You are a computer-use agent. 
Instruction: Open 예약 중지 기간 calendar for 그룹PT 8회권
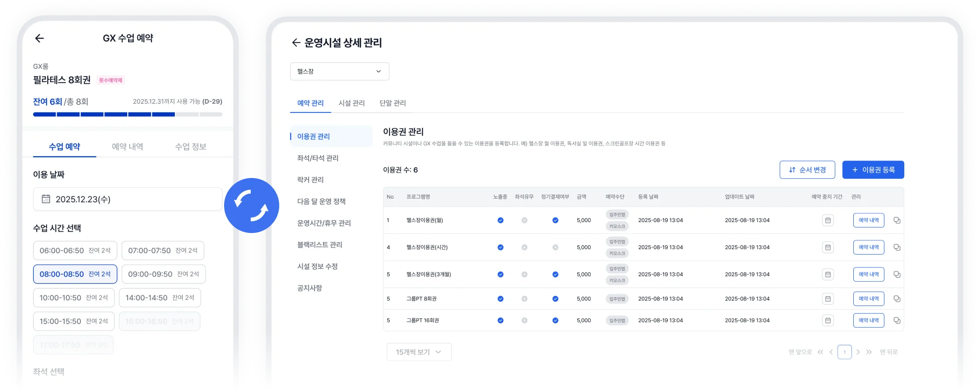(x=828, y=299)
